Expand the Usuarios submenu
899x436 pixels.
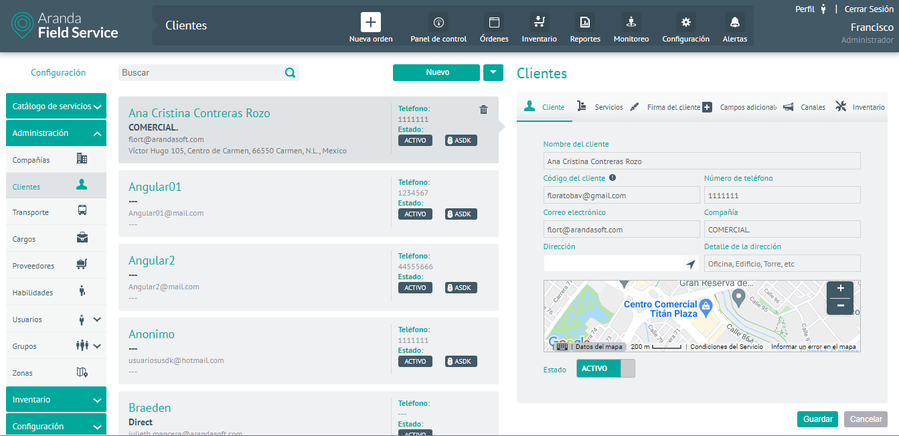coord(97,320)
